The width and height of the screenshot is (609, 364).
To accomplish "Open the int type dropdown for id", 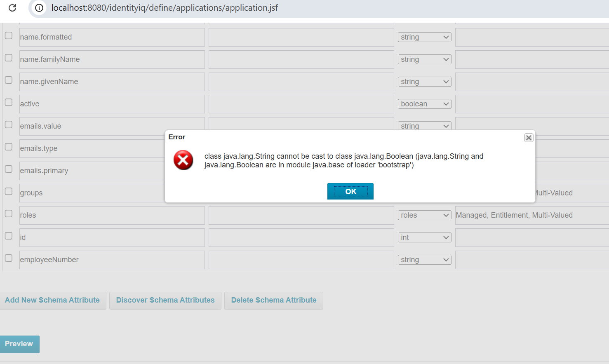I will point(425,237).
